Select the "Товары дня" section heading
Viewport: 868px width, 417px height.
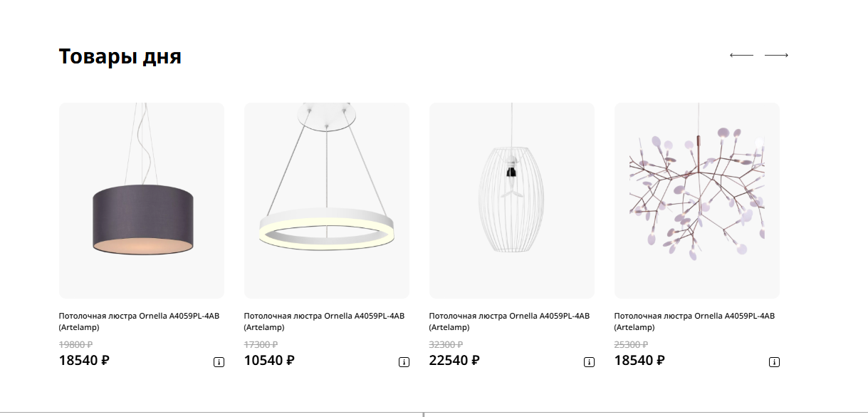(120, 56)
